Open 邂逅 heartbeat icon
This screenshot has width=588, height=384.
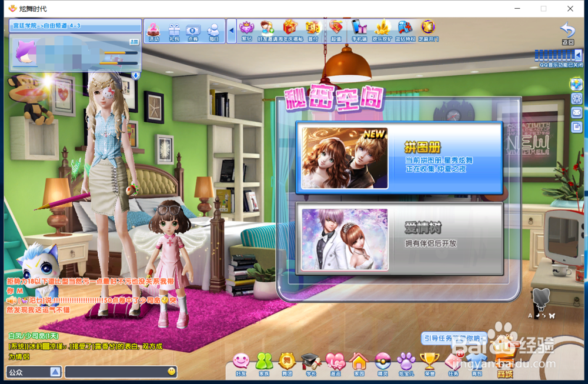(x=335, y=365)
